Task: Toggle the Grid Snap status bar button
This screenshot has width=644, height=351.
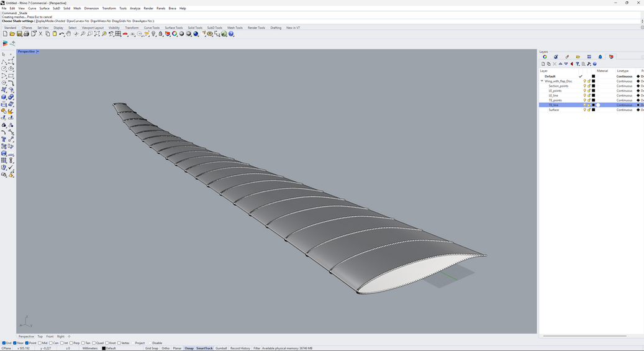Action: 152,348
